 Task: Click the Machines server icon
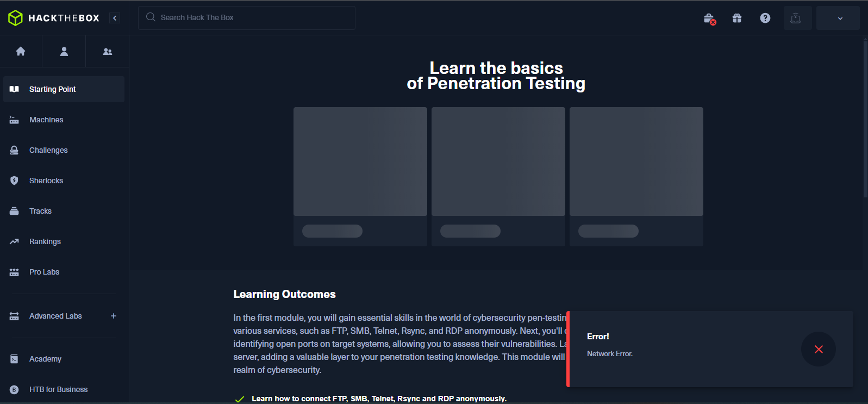pos(14,120)
